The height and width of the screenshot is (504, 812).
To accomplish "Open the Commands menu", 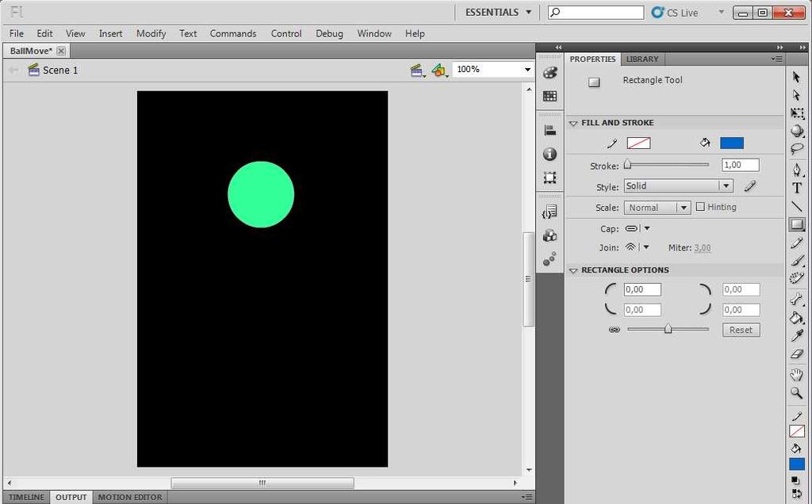I will click(x=233, y=33).
